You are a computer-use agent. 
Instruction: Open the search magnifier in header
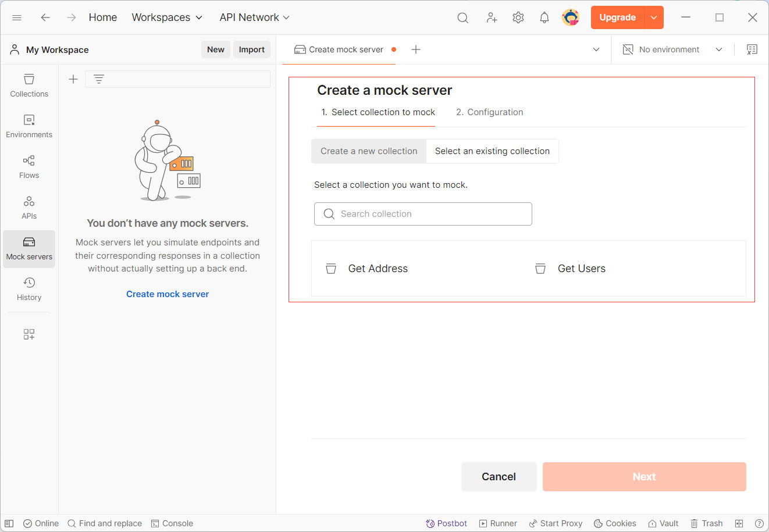463,17
